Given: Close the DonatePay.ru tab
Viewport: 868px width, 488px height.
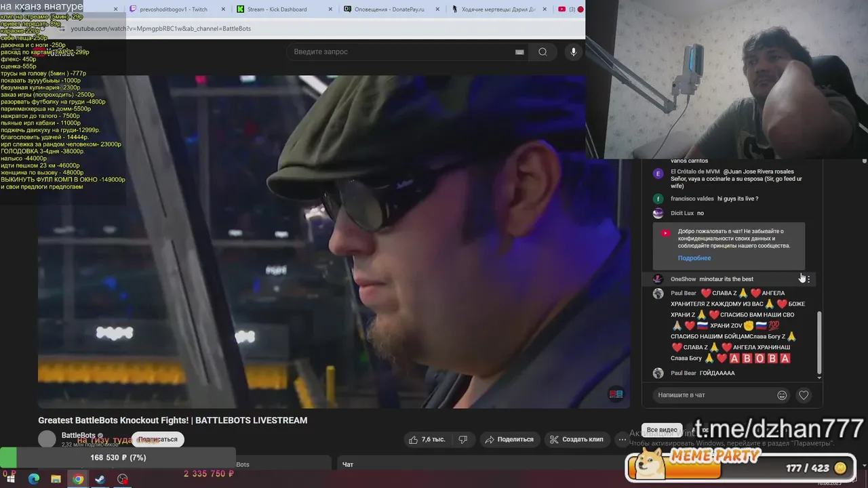Looking at the screenshot, I should [x=439, y=9].
